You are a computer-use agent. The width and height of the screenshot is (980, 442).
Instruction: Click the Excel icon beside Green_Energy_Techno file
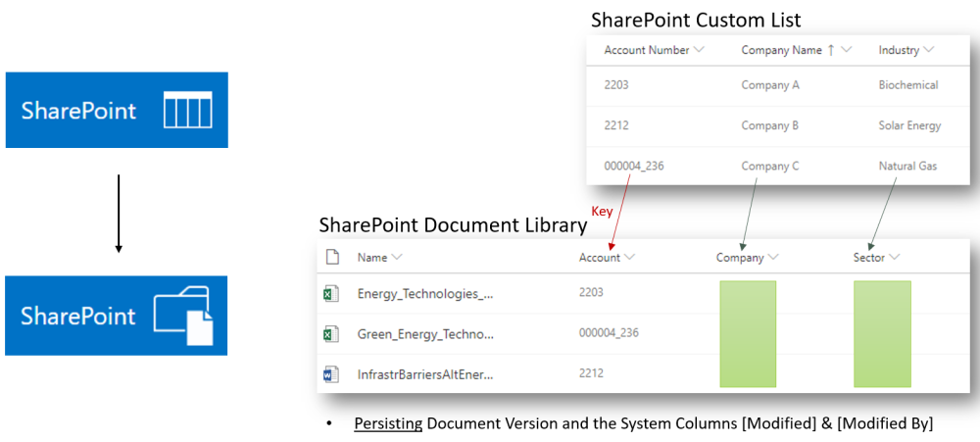tap(331, 334)
